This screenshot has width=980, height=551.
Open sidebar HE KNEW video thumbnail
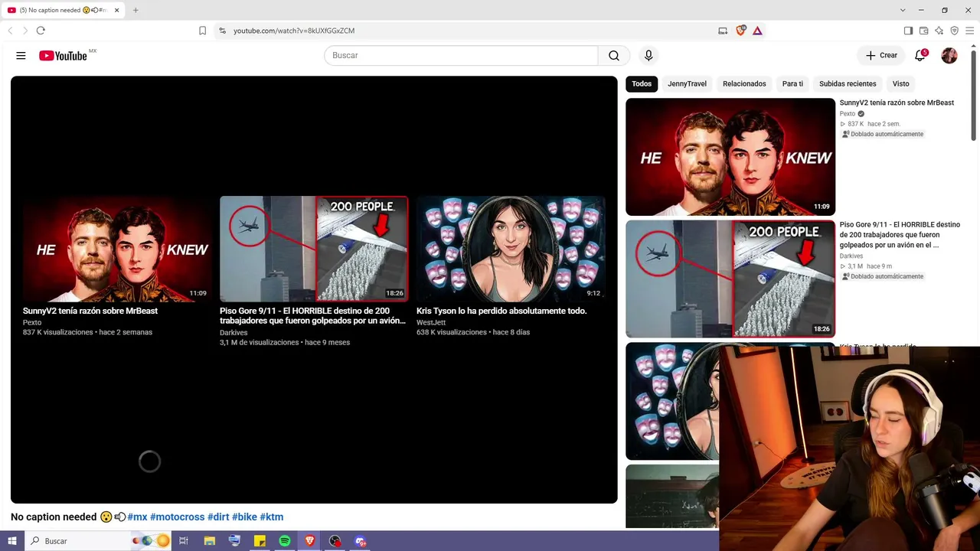(x=730, y=157)
